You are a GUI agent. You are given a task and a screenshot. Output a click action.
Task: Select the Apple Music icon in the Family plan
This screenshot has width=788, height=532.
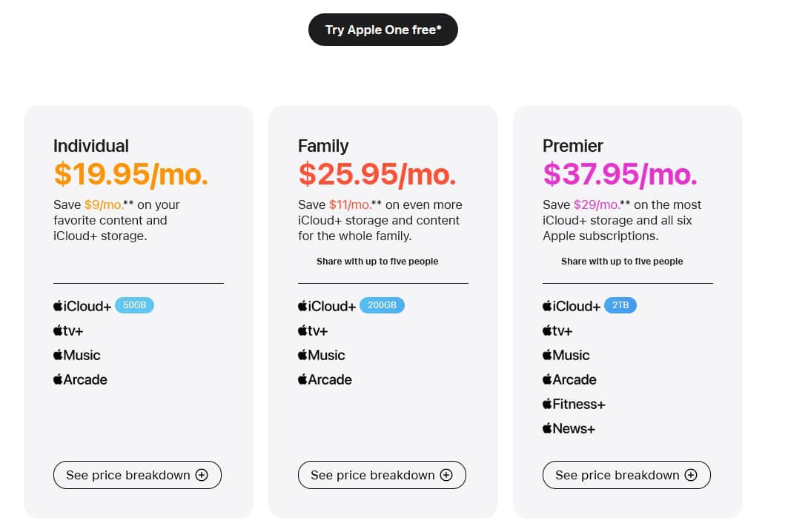(302, 355)
